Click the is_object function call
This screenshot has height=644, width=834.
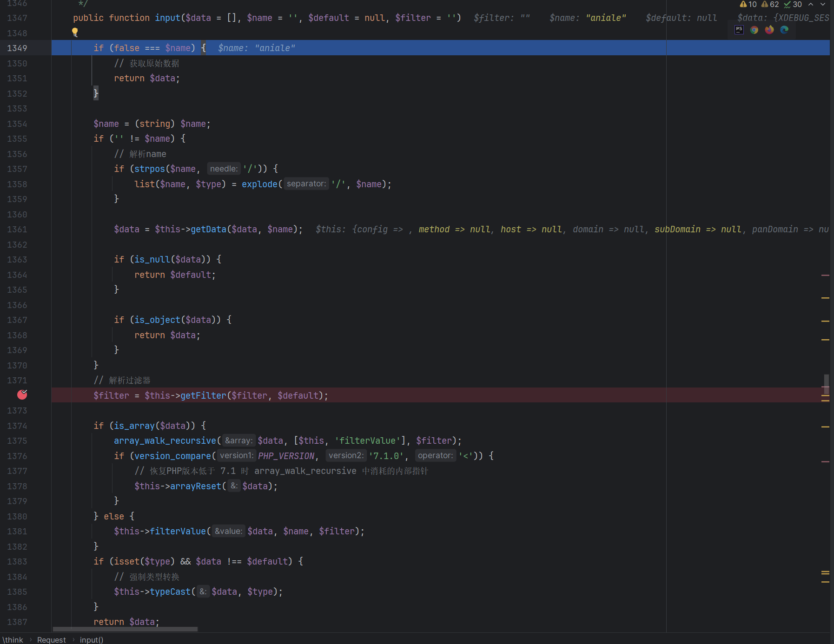point(157,320)
